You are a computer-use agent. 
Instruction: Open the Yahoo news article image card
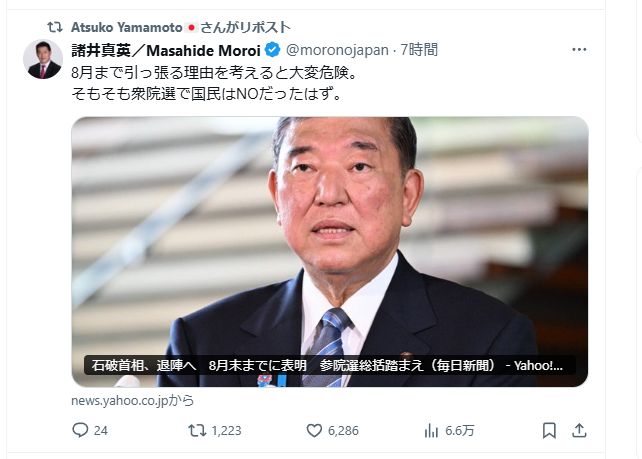(330, 251)
